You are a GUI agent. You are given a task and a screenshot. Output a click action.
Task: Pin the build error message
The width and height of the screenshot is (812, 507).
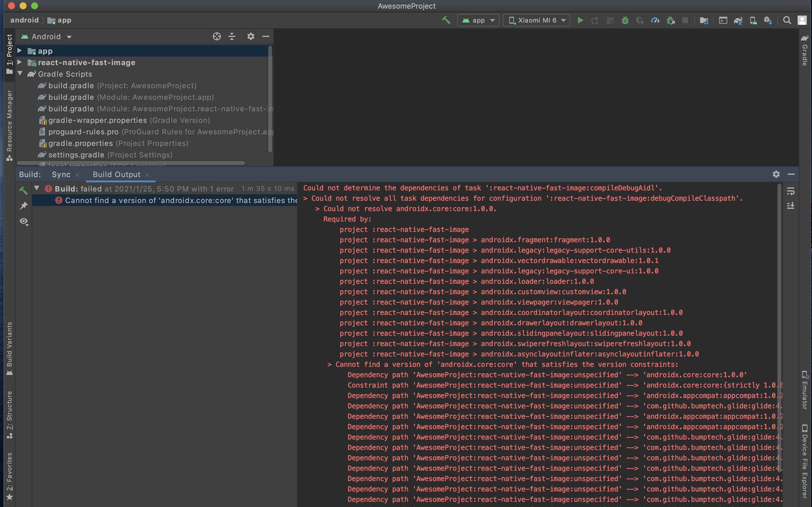tap(23, 206)
